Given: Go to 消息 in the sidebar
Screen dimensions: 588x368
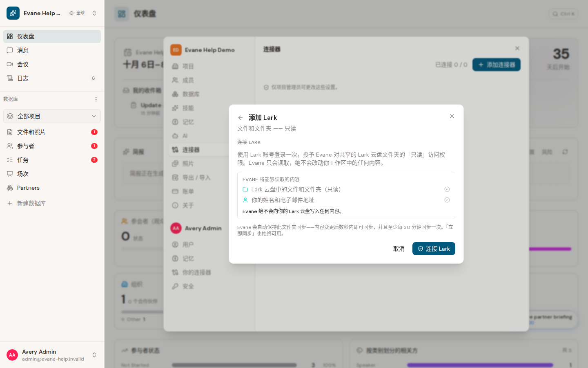Looking at the screenshot, I should click(52, 50).
